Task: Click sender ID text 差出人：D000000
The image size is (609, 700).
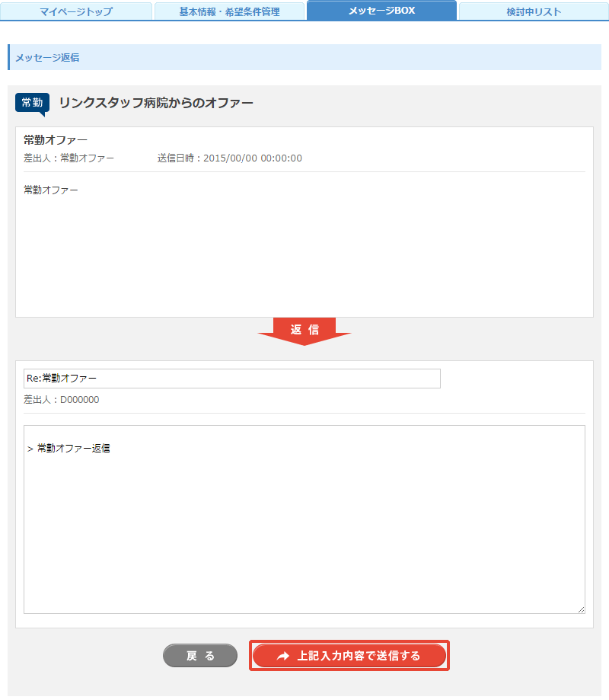Action: 61,400
